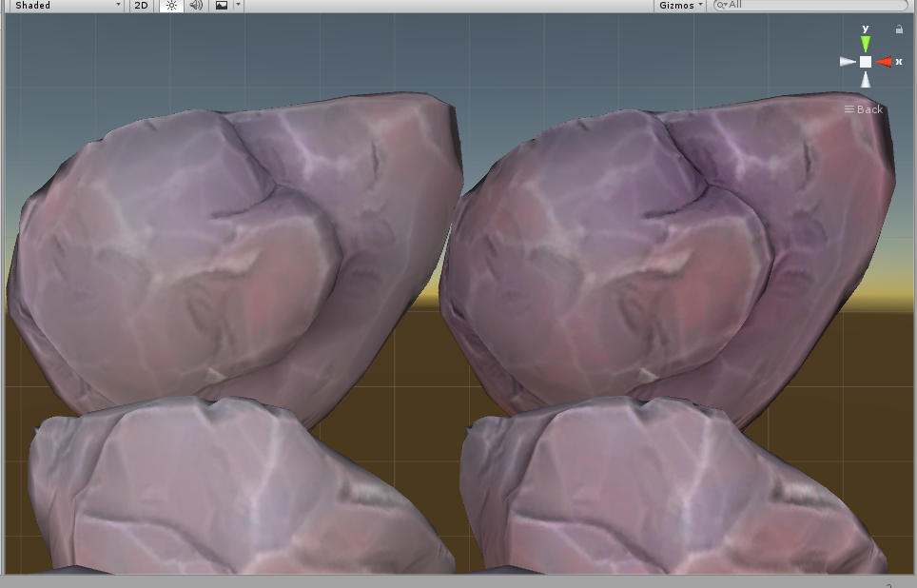Click the white cube center of the scene gizmo

click(x=866, y=61)
